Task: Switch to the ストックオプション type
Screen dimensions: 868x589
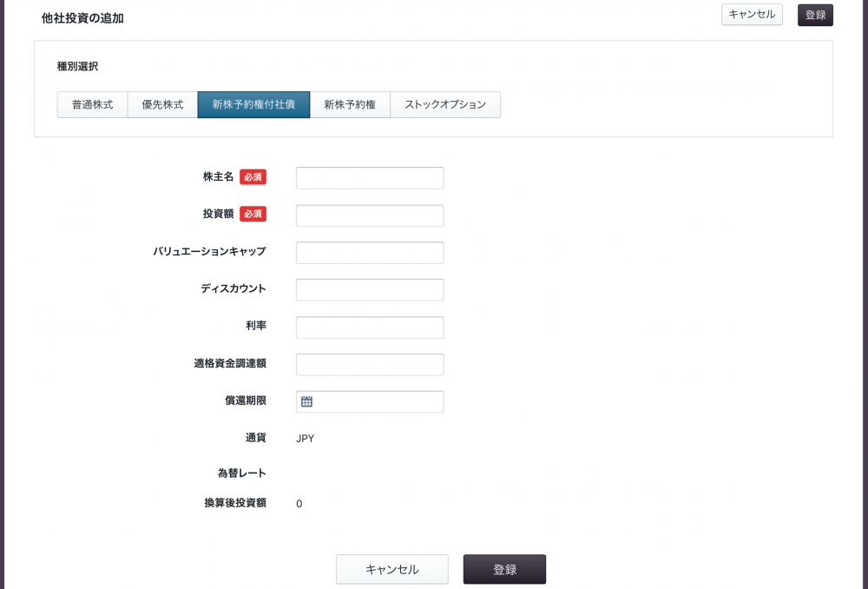Action: tap(445, 104)
